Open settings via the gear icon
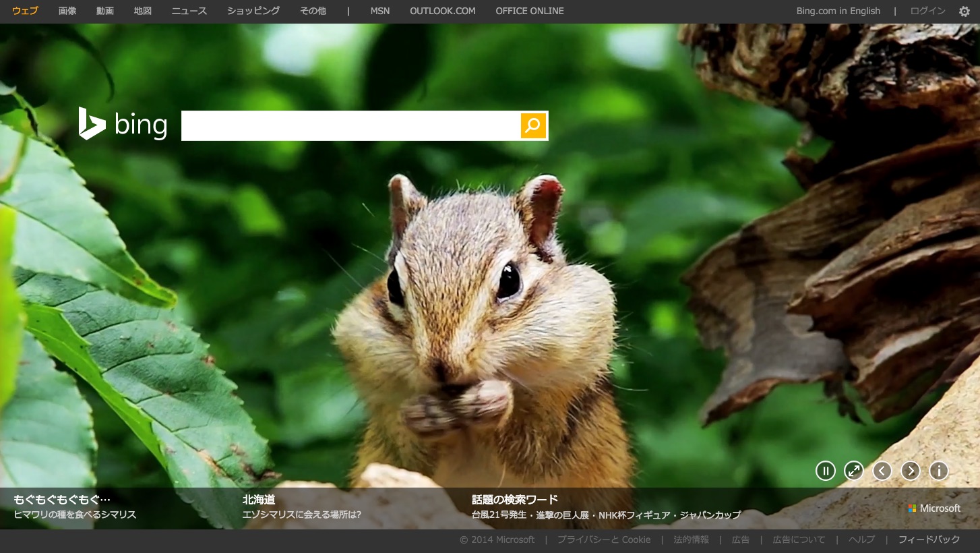The width and height of the screenshot is (980, 553). (964, 11)
